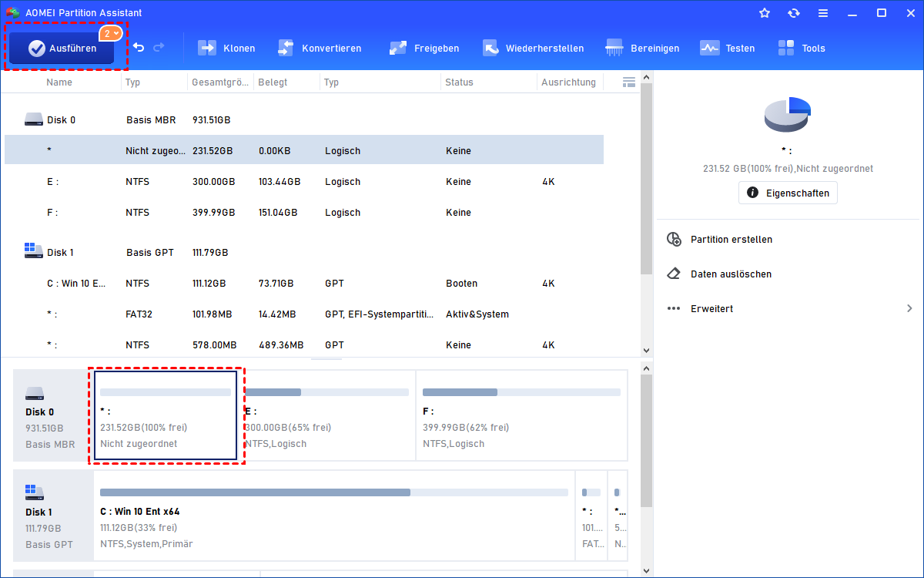Click the Partition erstellen pie icon

point(674,240)
